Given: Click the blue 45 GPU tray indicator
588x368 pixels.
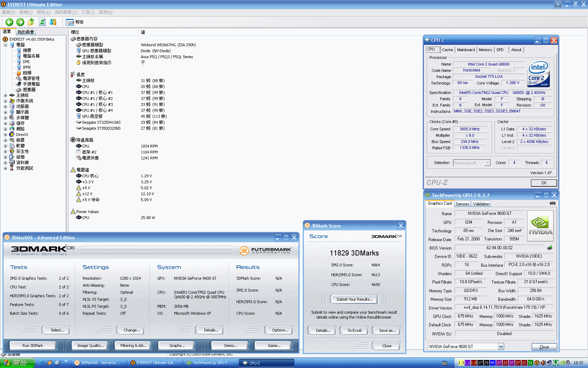Looking at the screenshot, I should point(492,363).
